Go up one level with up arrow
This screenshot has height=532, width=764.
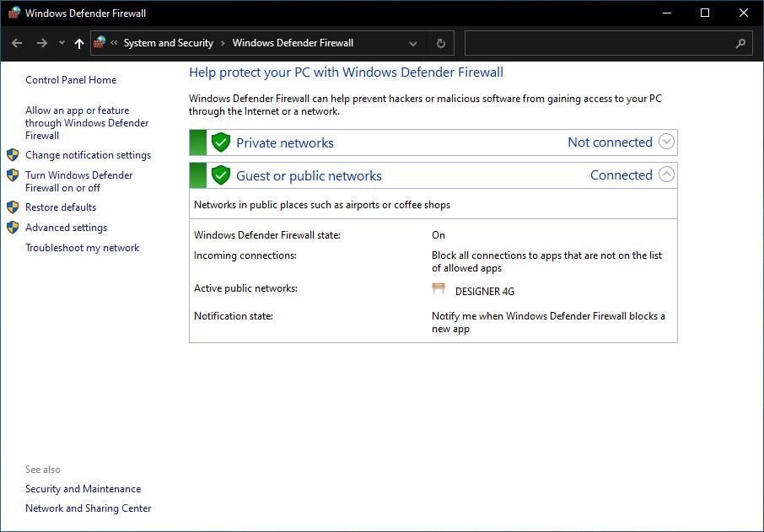[79, 43]
